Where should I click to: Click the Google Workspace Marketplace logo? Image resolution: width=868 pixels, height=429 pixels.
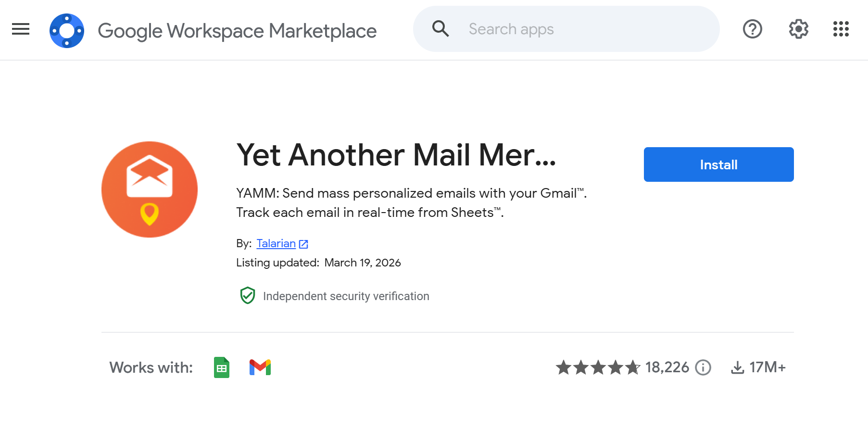67,31
